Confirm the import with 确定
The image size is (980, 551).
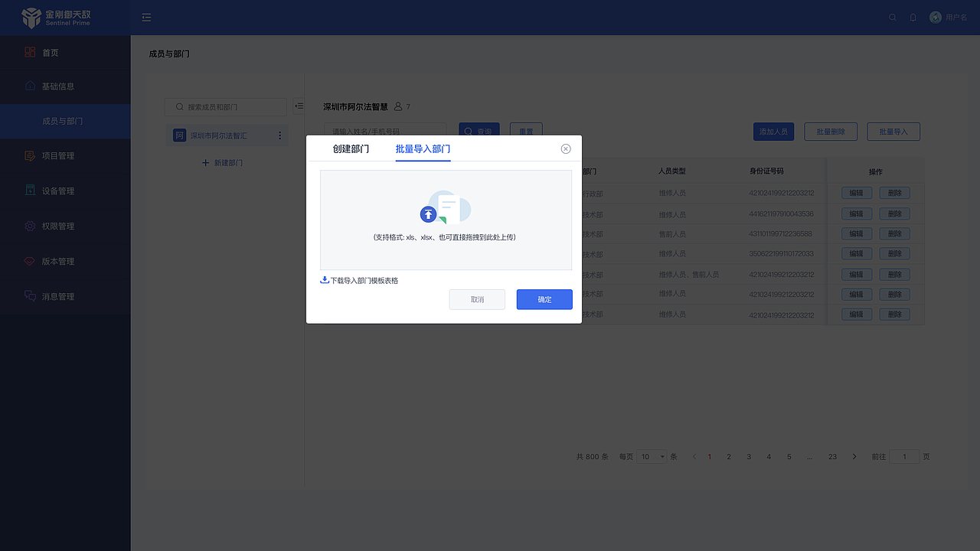(x=544, y=299)
